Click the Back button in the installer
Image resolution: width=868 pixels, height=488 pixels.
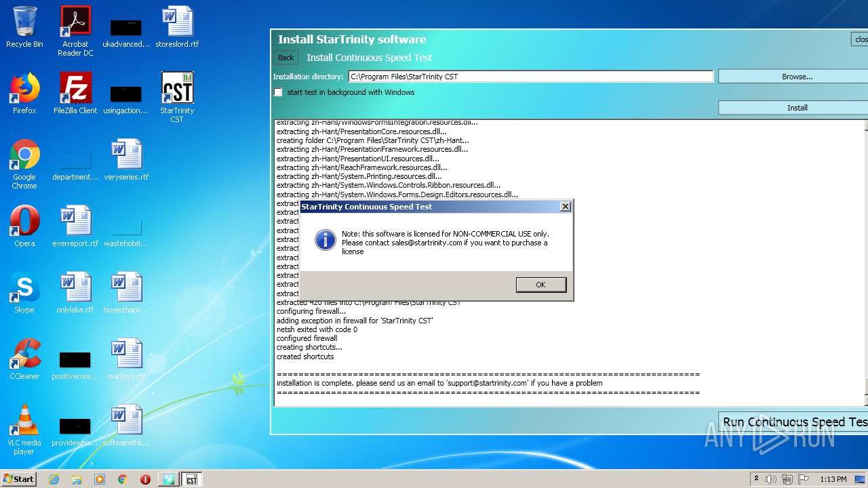286,58
